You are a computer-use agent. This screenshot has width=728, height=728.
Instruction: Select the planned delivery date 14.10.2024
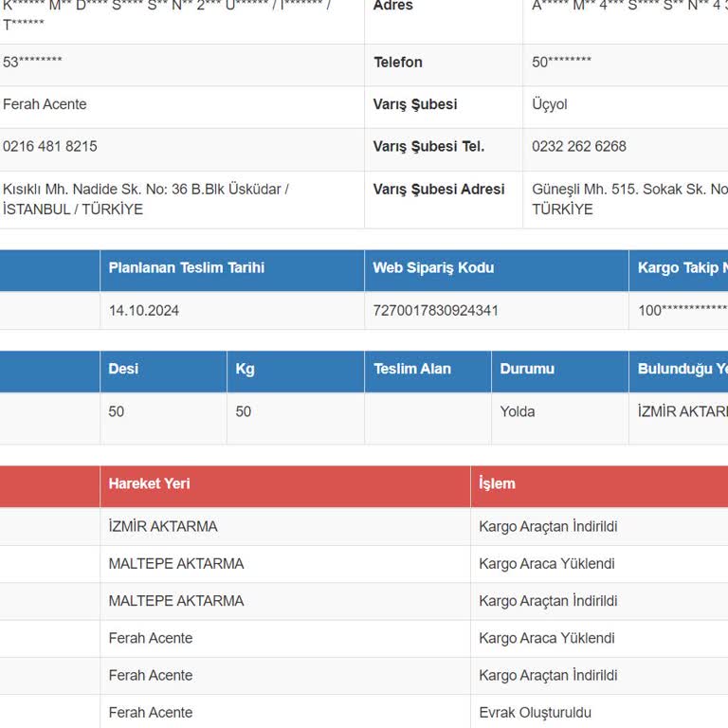pos(144,310)
